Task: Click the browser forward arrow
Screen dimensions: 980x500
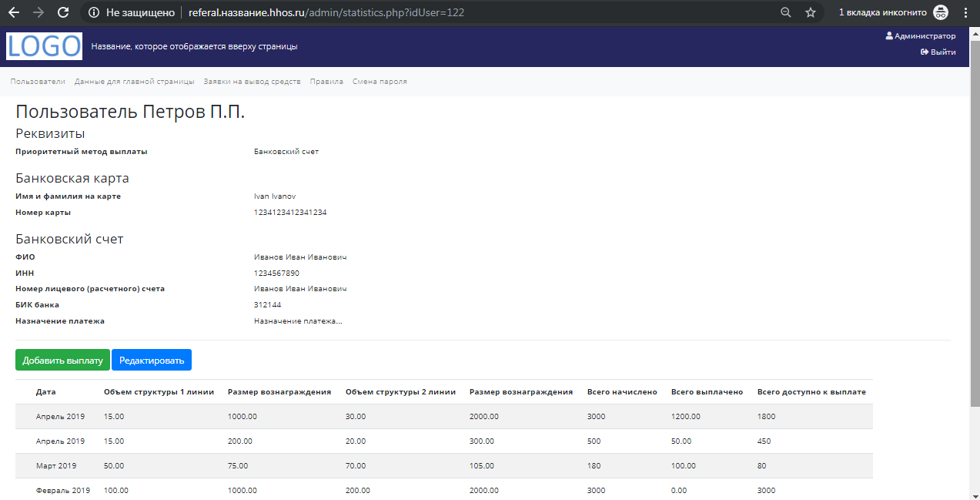Action: (38, 12)
